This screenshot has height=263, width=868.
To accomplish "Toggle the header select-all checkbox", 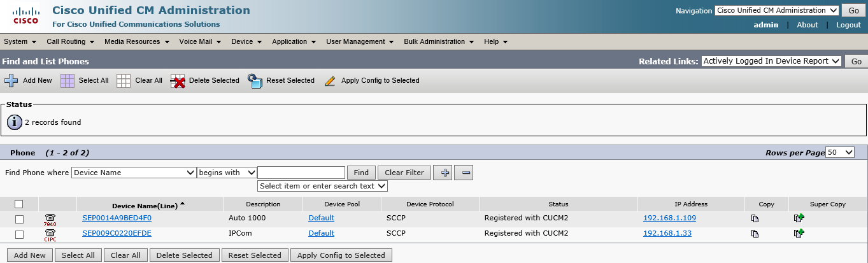I will [19, 204].
